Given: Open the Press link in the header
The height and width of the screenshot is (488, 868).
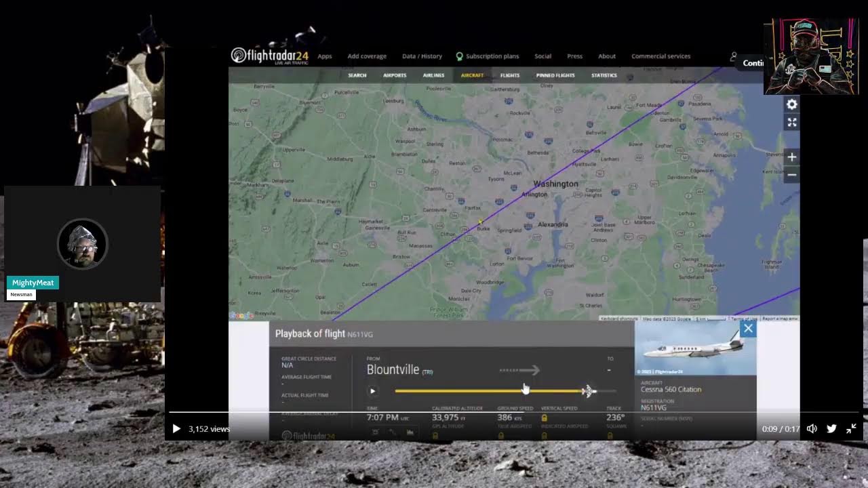Looking at the screenshot, I should coord(574,56).
